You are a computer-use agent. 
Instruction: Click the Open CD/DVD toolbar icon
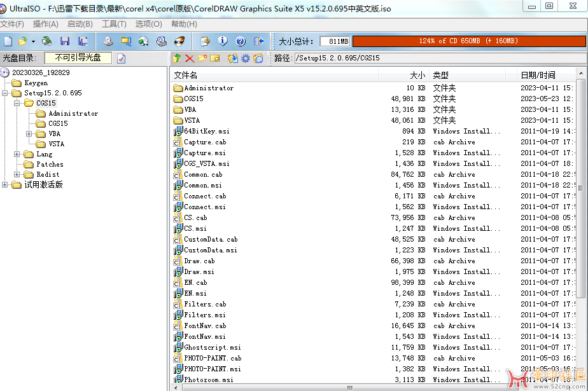tap(47, 41)
